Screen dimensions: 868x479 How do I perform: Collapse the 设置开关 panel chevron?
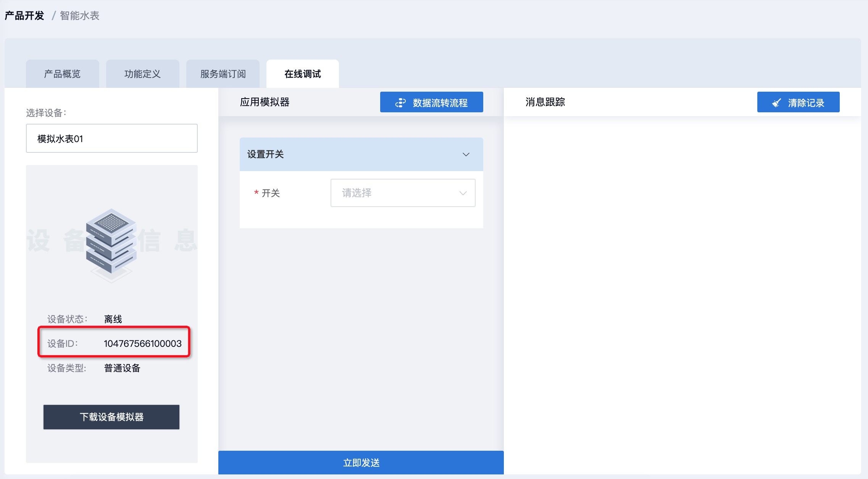pos(466,154)
